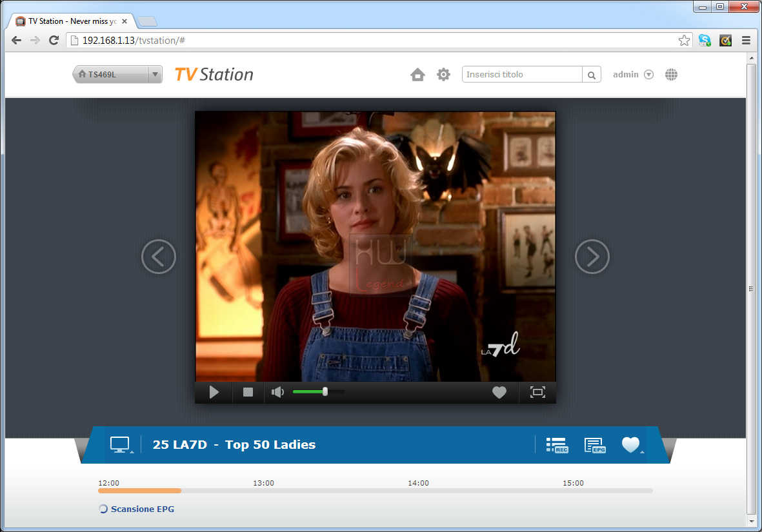Click the '25 LA7D - Top 50 Ladies' title
This screenshot has width=762, height=532.
pyautogui.click(x=234, y=444)
